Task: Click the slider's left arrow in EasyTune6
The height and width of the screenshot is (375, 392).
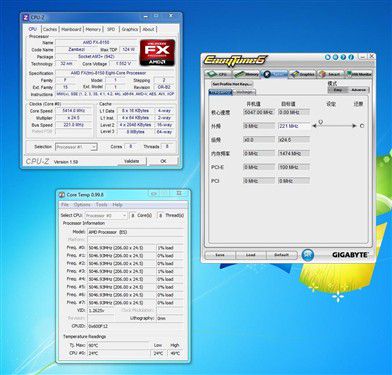Action: click(x=314, y=126)
